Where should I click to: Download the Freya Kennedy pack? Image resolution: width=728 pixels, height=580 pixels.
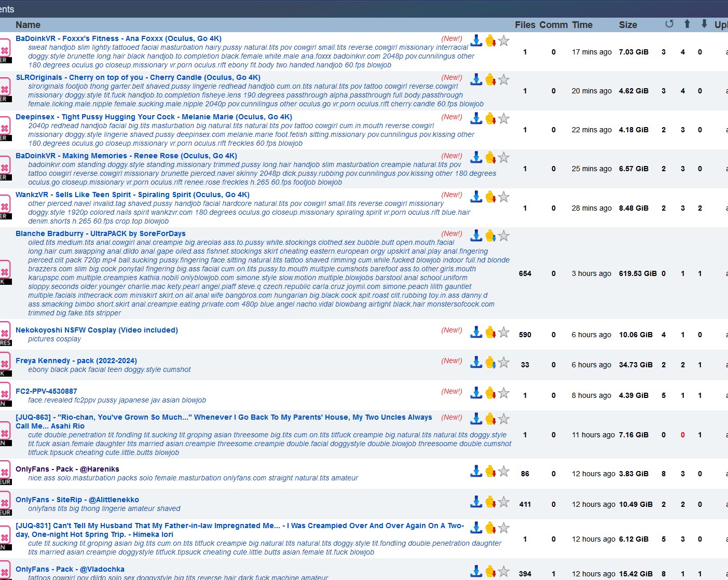click(476, 363)
